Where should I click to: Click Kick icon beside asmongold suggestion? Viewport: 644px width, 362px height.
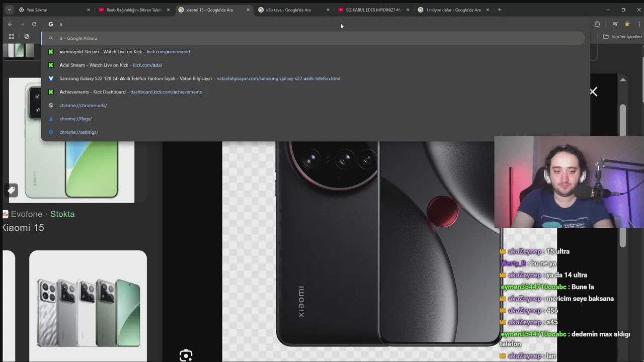(51, 52)
